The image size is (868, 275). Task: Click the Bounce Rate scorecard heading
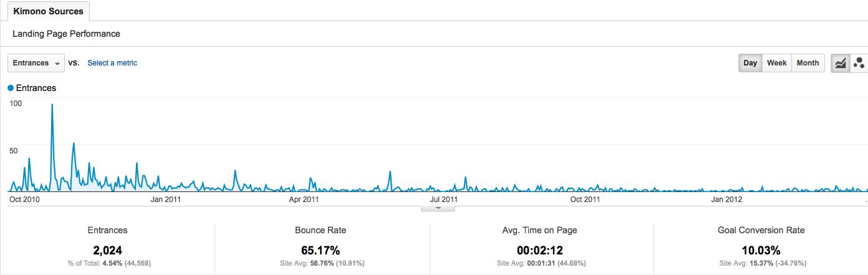pyautogui.click(x=321, y=230)
